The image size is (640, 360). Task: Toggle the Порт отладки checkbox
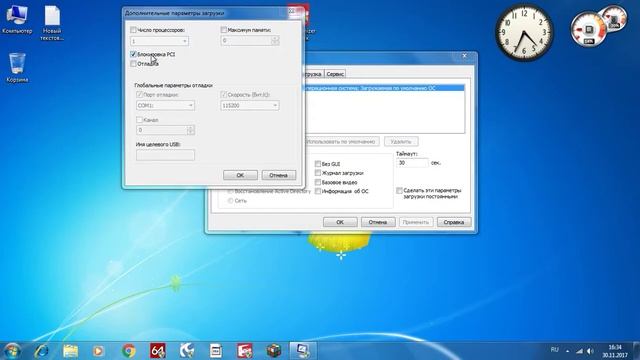tap(139, 95)
